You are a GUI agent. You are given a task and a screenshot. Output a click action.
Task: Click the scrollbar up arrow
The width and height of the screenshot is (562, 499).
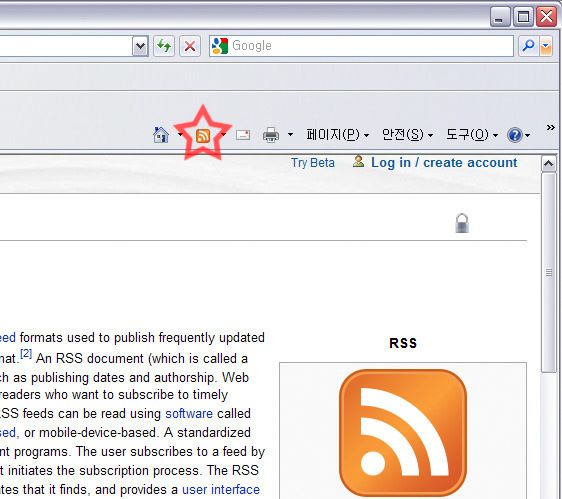pyautogui.click(x=548, y=164)
